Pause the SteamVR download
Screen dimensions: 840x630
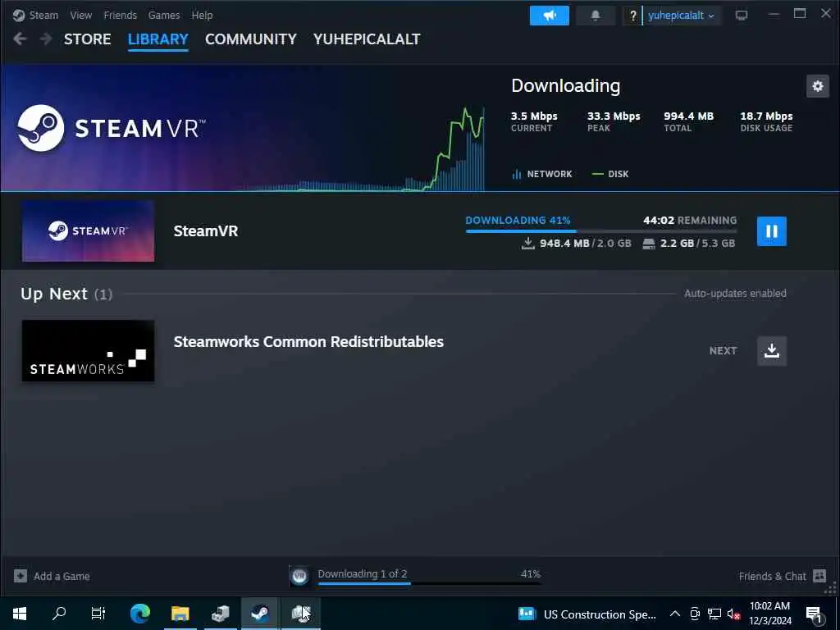[771, 231]
